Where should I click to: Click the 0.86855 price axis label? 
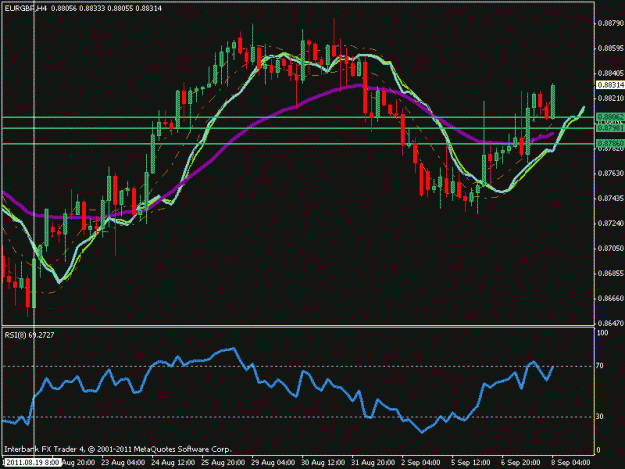[x=611, y=273]
